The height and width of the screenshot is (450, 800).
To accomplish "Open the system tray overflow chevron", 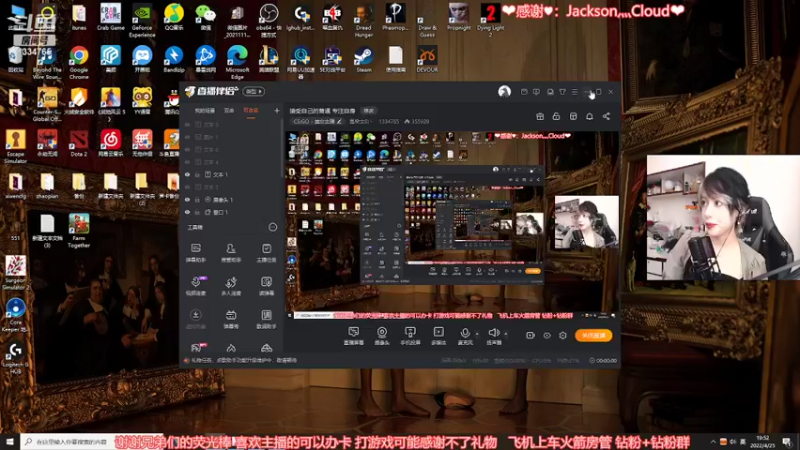I will click(713, 441).
